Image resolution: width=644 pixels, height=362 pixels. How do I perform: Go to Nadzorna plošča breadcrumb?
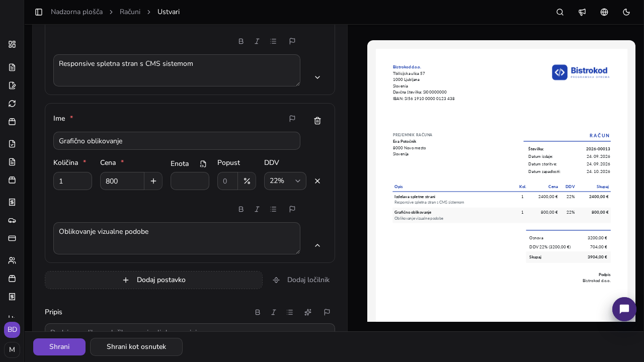coord(76,12)
